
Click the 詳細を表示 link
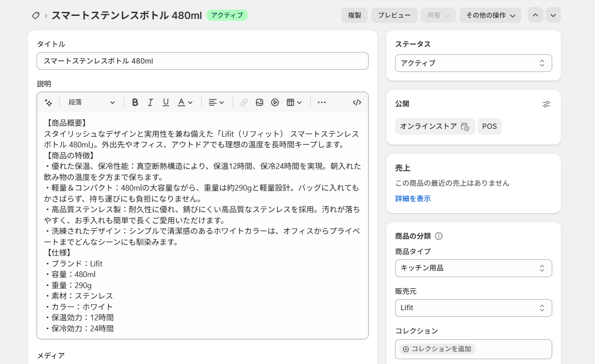pyautogui.click(x=413, y=199)
